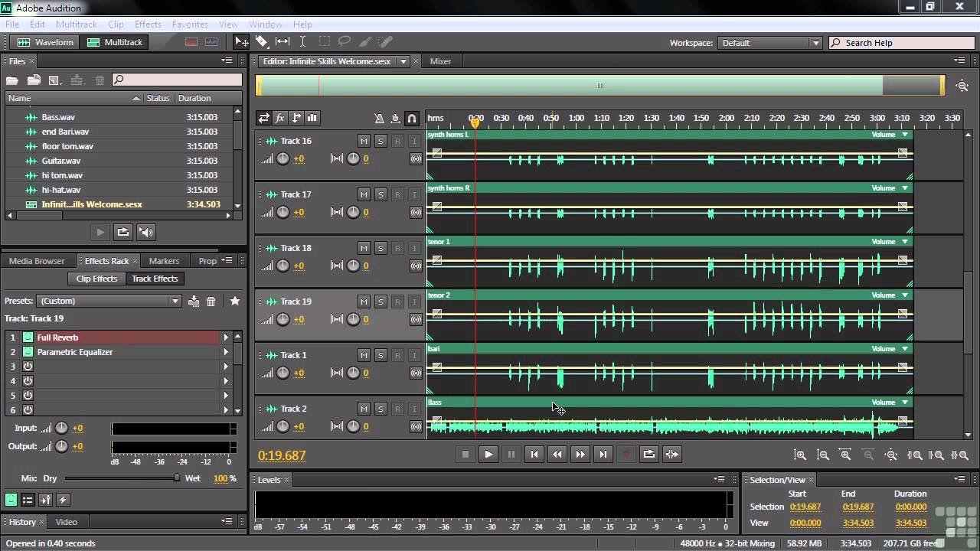Switch to Multitrack view
This screenshot has width=980, height=551.
[115, 42]
